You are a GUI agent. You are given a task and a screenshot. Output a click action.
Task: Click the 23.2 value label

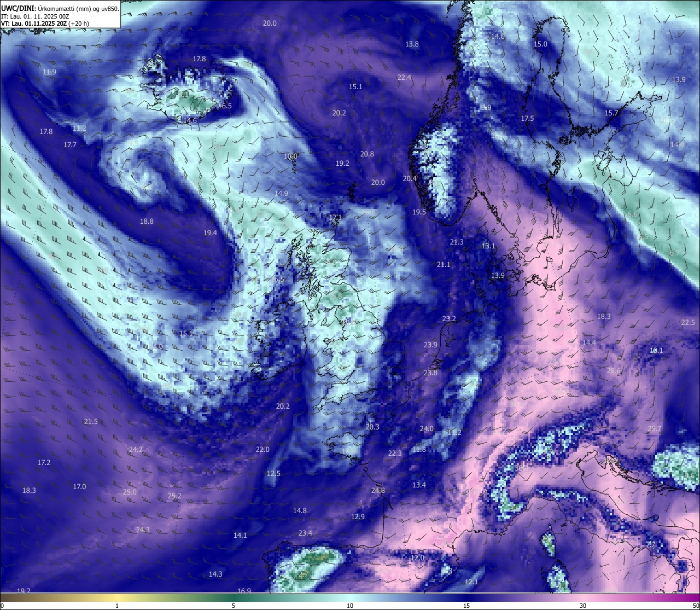tap(449, 318)
